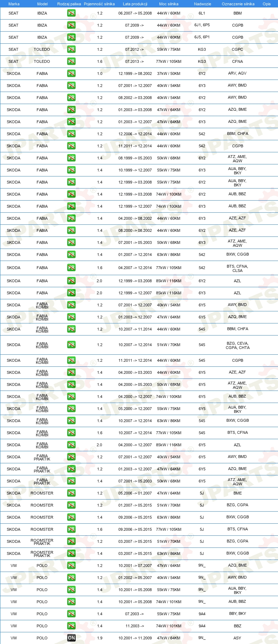Click the Oznaczenie silnika column header
278x644 pixels.
pos(238,4)
